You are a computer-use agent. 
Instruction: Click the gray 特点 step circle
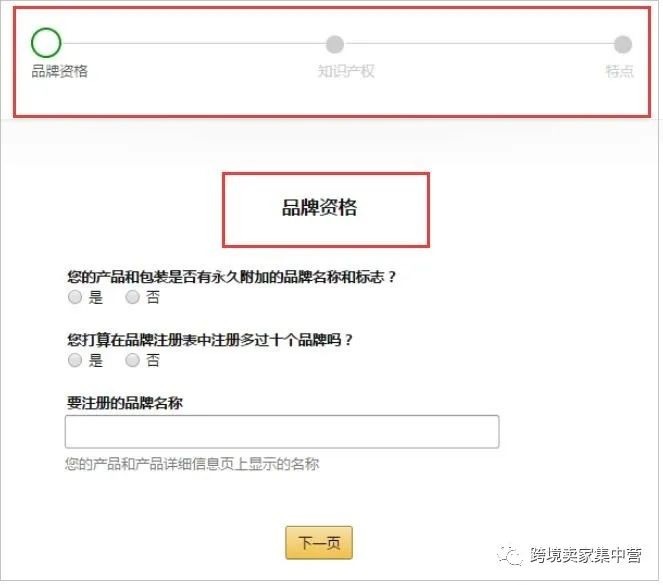(622, 44)
